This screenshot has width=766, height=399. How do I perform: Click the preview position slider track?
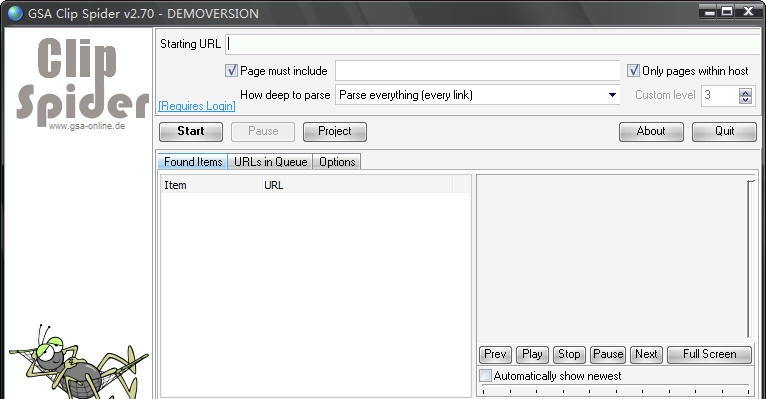[616, 390]
